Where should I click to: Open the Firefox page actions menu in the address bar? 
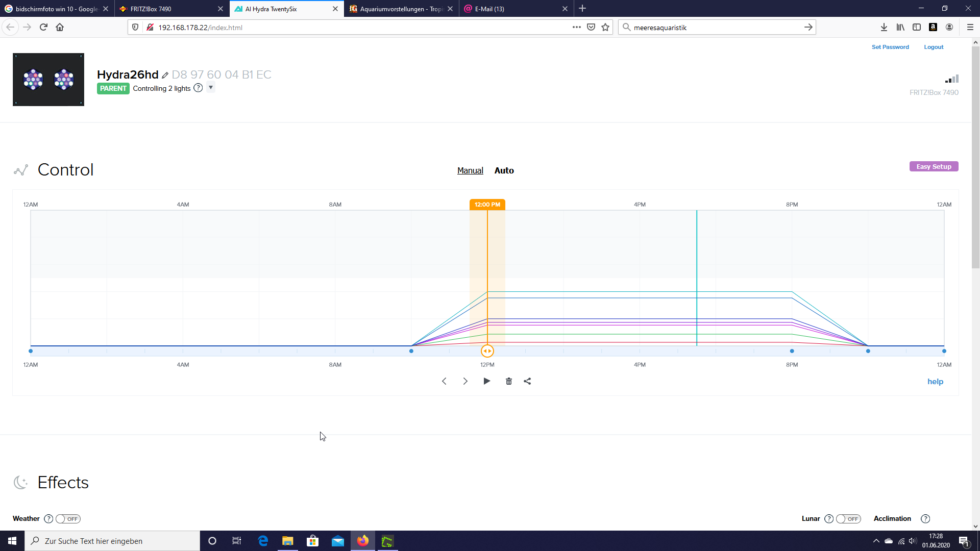point(576,27)
